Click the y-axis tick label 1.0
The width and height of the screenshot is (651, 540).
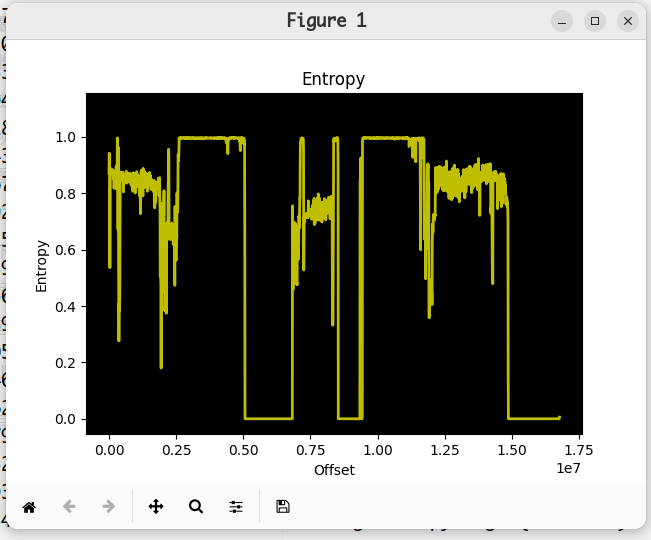(65, 137)
